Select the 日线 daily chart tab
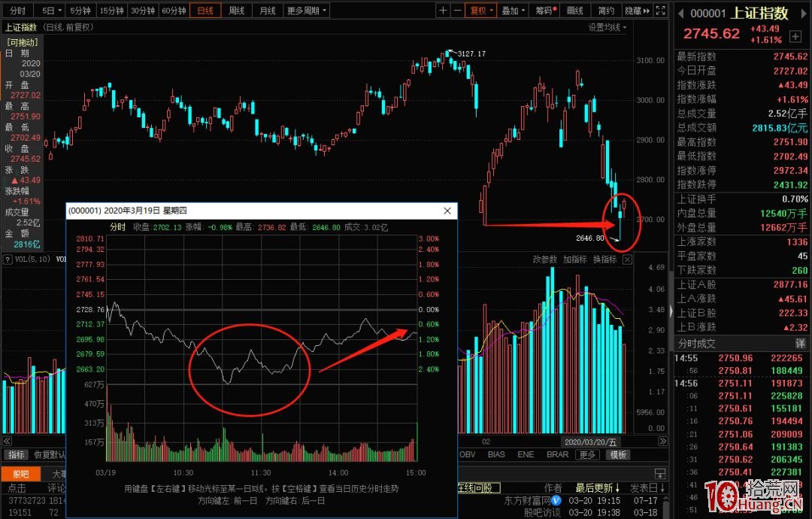 pos(205,11)
